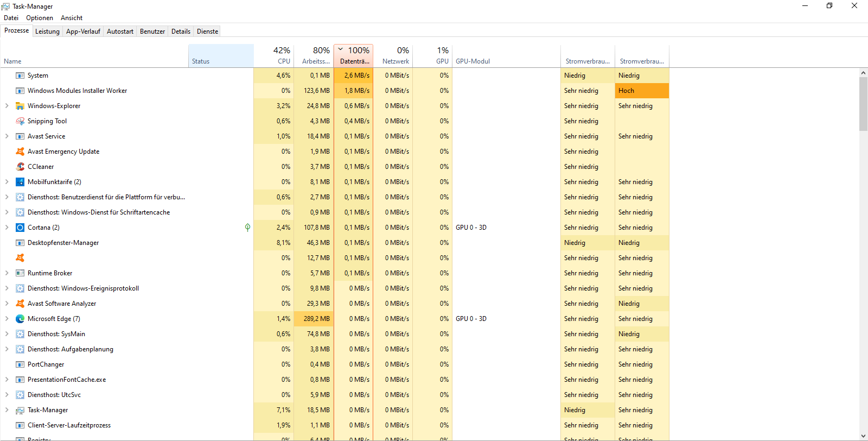The width and height of the screenshot is (868, 441).
Task: Select the 'Hoch' power trend cell
Action: pyautogui.click(x=642, y=91)
